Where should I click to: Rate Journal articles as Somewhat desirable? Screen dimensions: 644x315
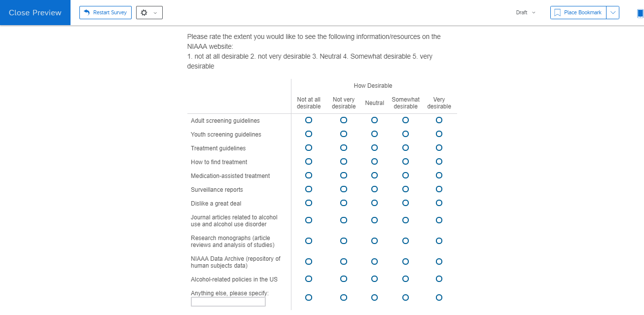pos(405,220)
